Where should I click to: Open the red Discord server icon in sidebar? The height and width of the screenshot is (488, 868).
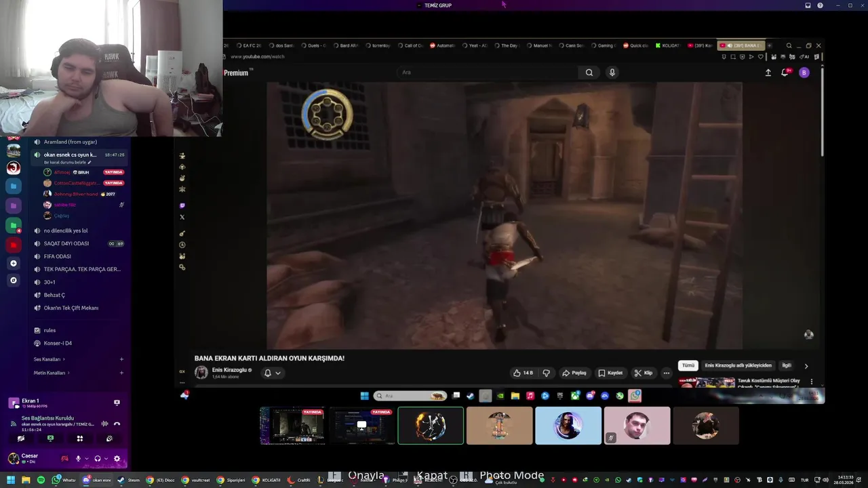[14, 245]
